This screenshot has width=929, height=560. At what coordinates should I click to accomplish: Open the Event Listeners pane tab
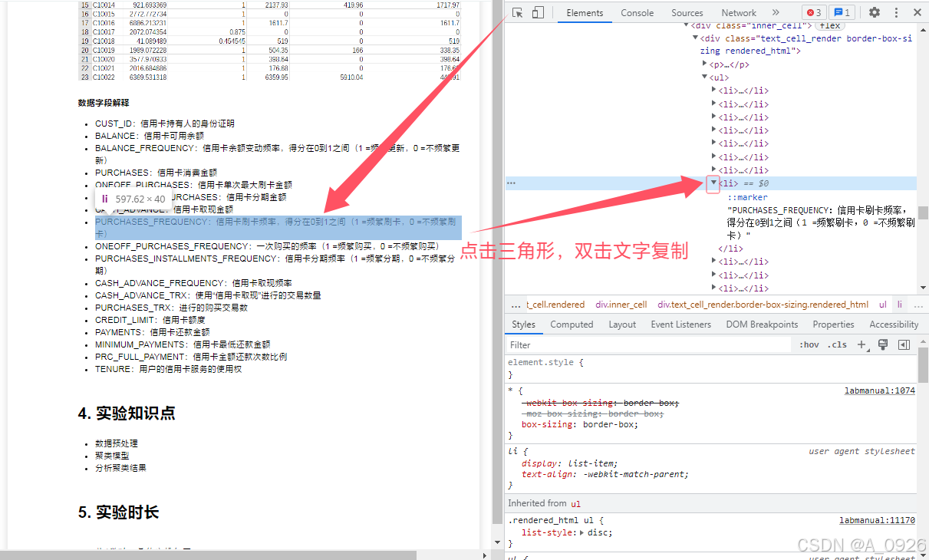(681, 324)
